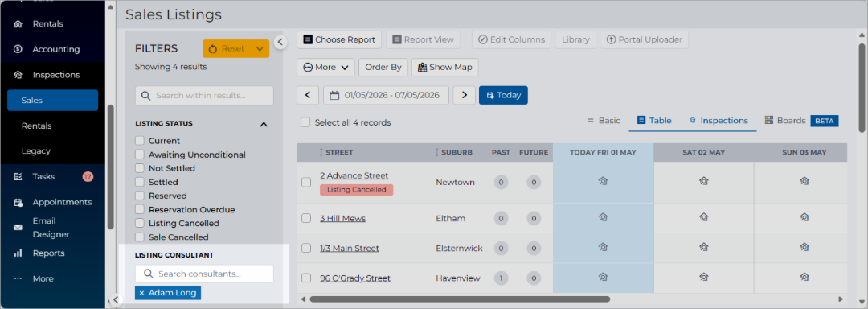
Task: Open Email Designer
Action: 51,228
